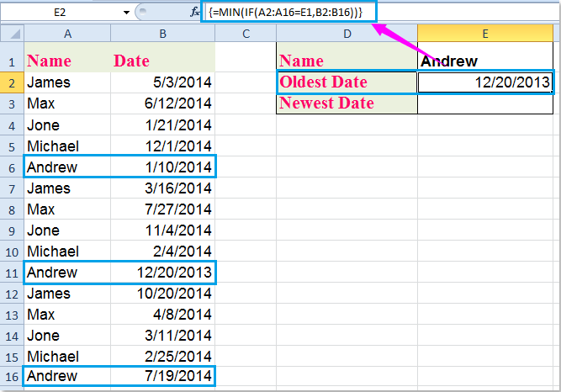Select the column C header

pyautogui.click(x=246, y=33)
